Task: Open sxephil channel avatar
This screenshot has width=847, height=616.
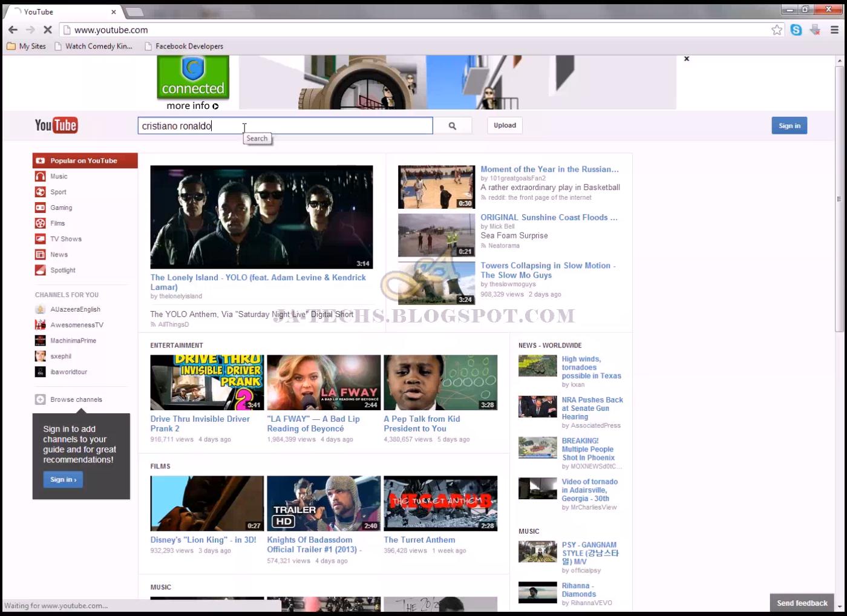Action: pos(40,356)
